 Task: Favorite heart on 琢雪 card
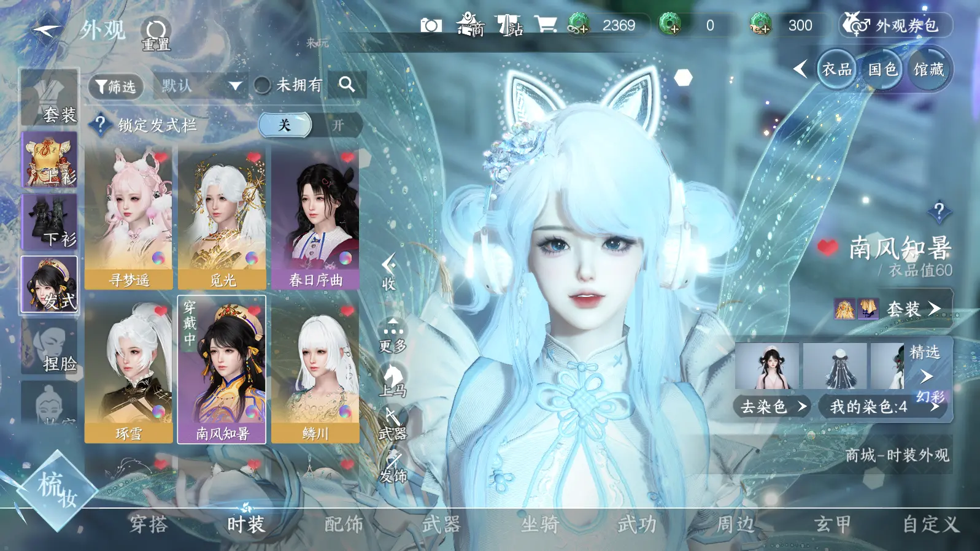pyautogui.click(x=161, y=311)
